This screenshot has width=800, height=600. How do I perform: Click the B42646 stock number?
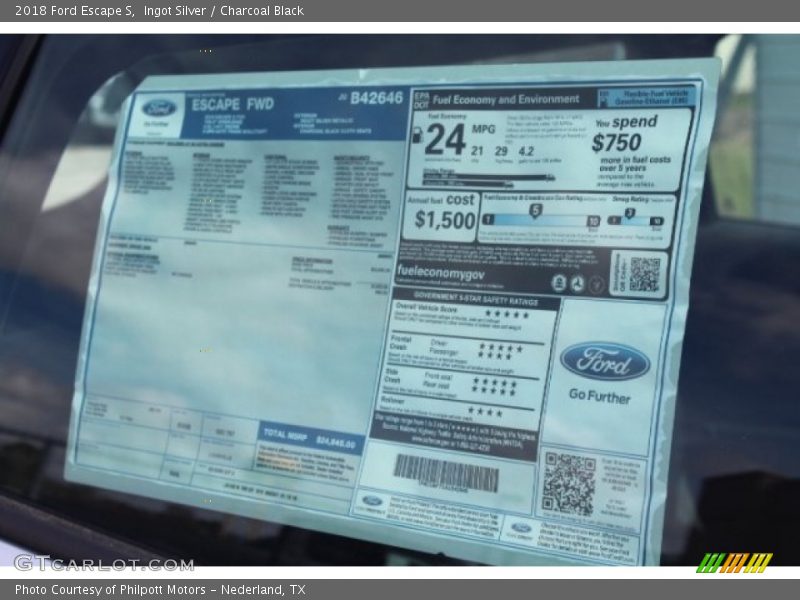376,98
